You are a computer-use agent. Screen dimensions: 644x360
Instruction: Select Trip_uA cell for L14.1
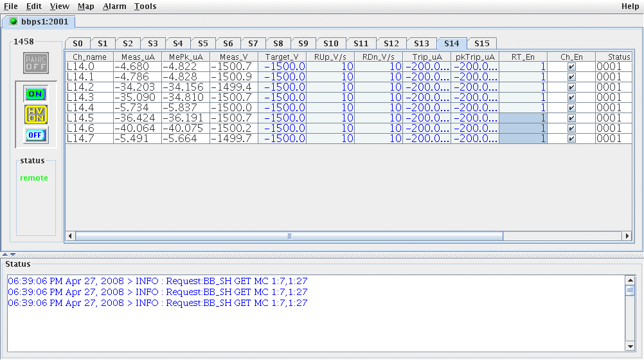click(427, 77)
